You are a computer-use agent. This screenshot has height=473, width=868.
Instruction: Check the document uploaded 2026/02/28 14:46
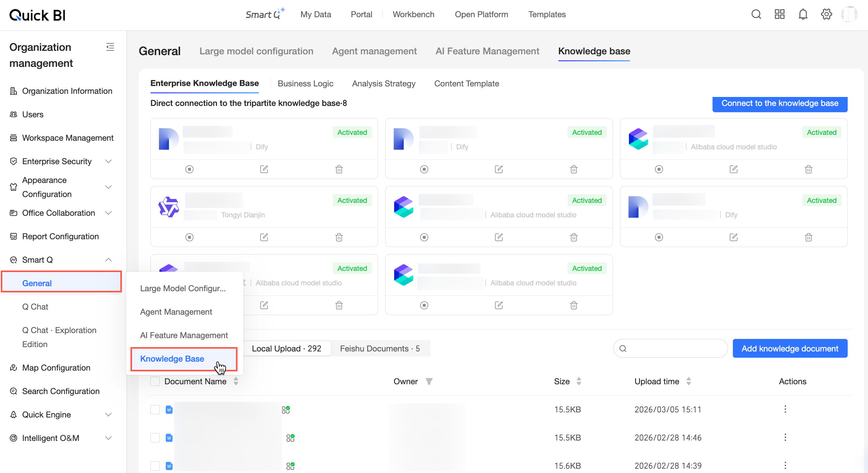(x=155, y=438)
